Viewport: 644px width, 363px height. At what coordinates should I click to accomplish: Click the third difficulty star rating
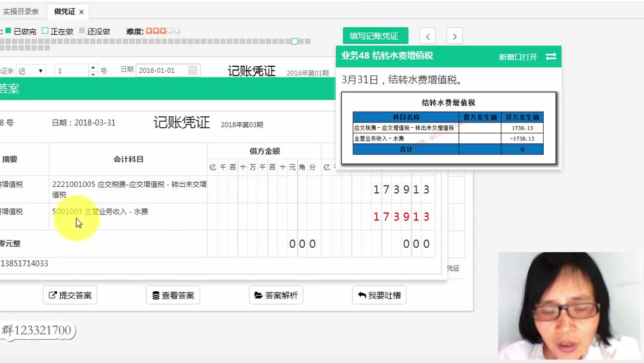click(164, 30)
